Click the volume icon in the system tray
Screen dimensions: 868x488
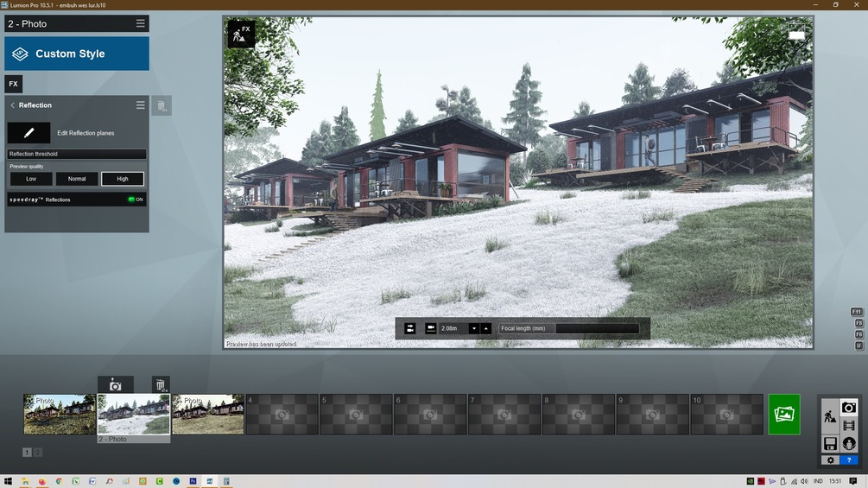[804, 481]
